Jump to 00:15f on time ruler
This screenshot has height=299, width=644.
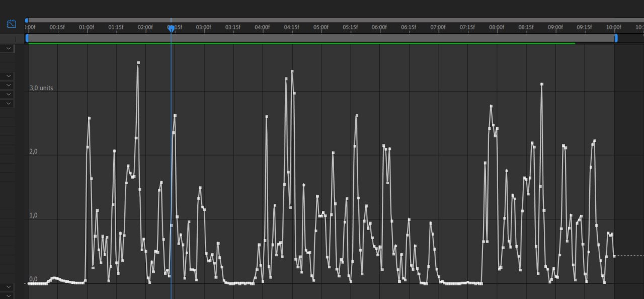pos(57,27)
